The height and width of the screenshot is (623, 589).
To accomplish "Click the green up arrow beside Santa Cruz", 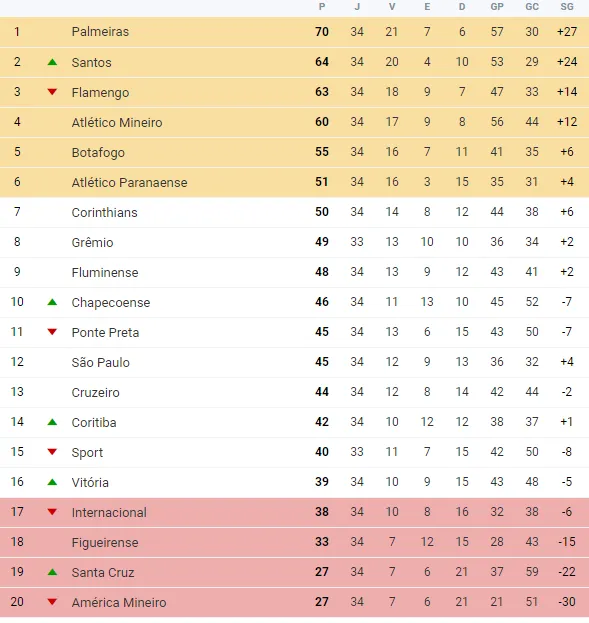I will [x=52, y=572].
